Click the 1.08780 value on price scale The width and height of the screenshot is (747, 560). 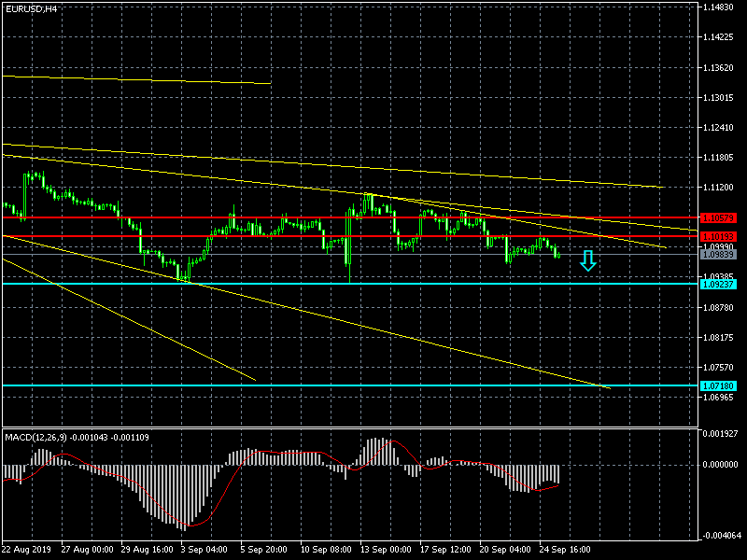click(x=720, y=307)
